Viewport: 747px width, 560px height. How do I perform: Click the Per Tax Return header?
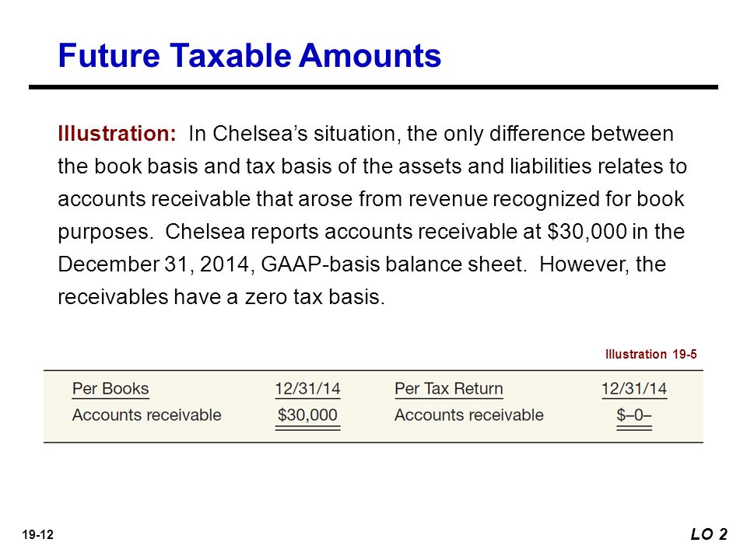tap(449, 389)
